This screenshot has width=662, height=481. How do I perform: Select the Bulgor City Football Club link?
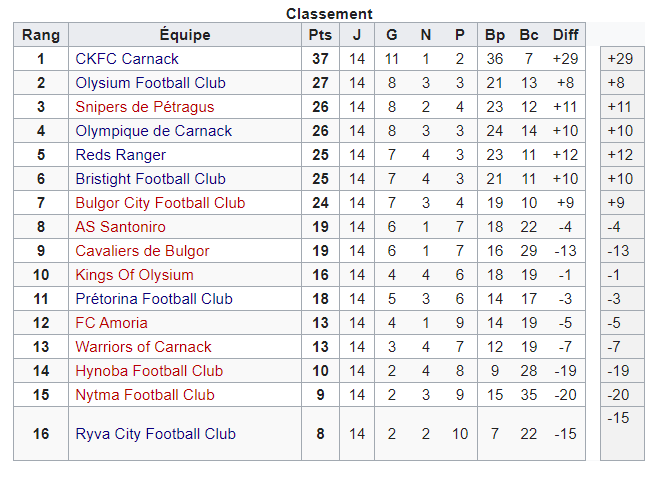tap(160, 203)
